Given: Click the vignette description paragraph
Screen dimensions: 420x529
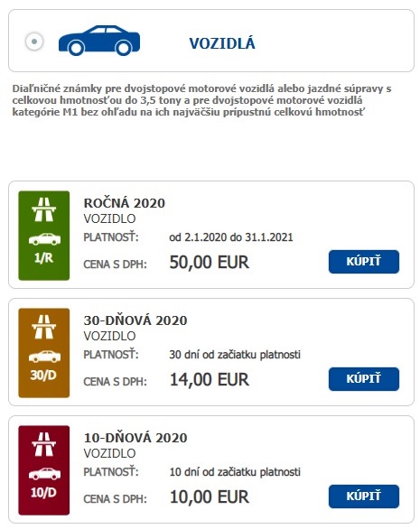Looking at the screenshot, I should click(x=202, y=100).
